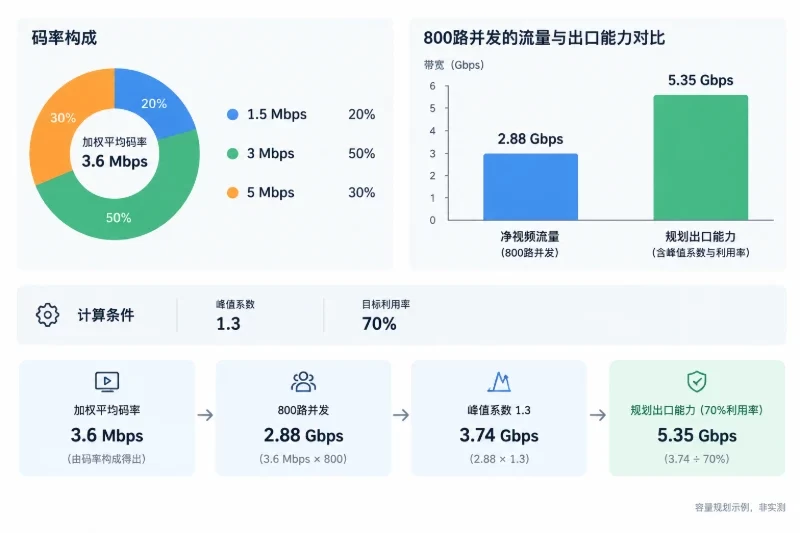Screen dimensions: 800x533
Task: Click the y-axis tick label 6
Action: pyautogui.click(x=433, y=86)
